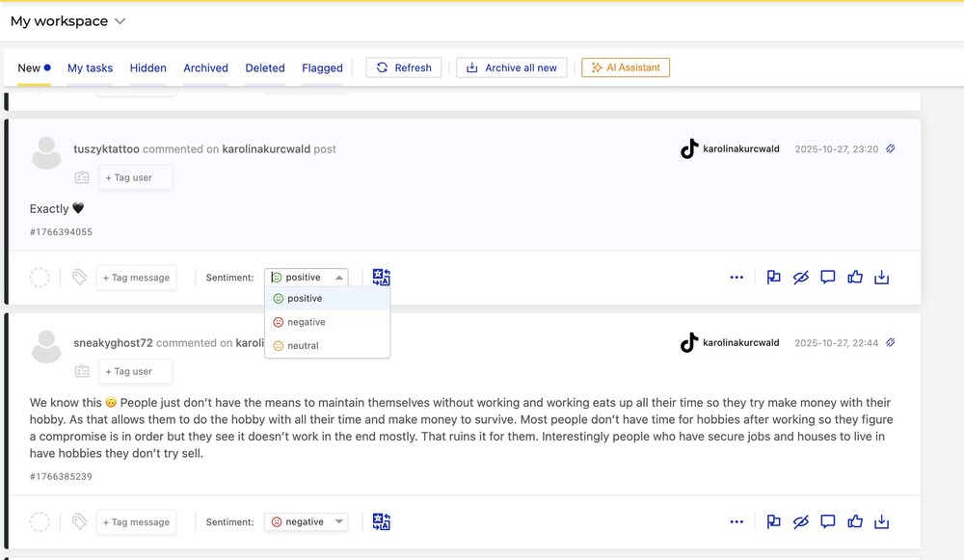Like the comment from sneakyghost72
964x560 pixels.
click(854, 521)
